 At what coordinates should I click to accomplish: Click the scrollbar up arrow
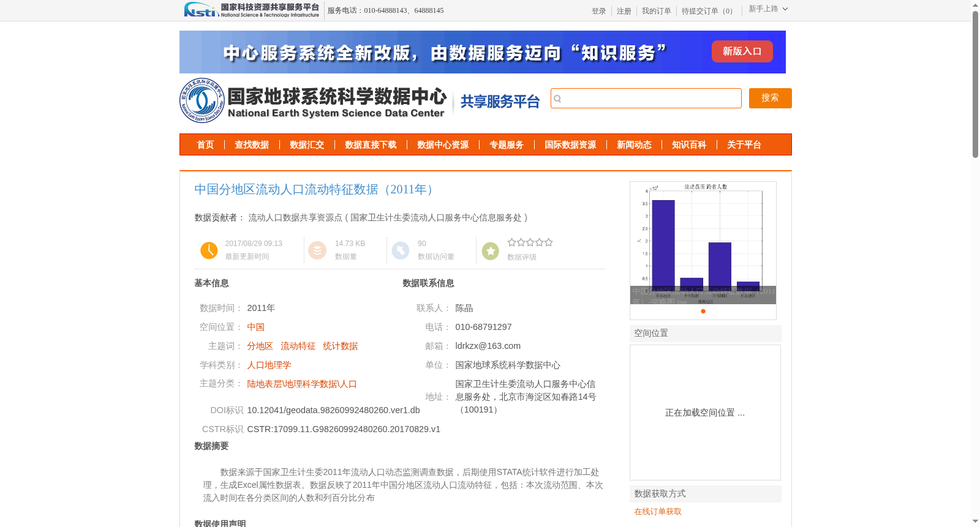click(x=975, y=5)
